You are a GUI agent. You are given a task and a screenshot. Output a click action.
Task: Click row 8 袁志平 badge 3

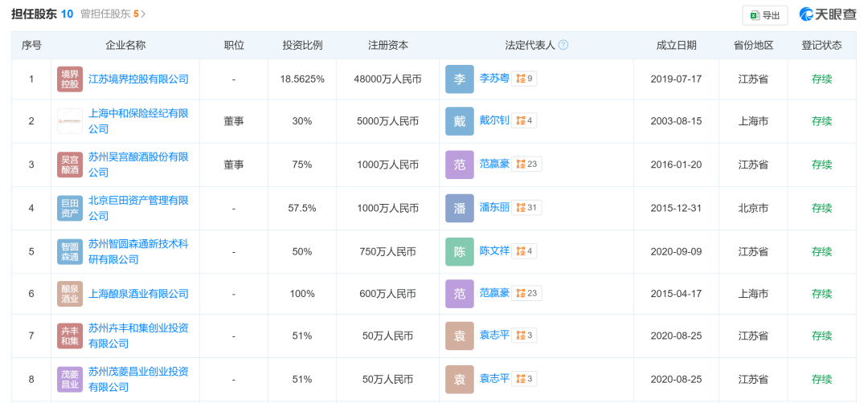[524, 379]
